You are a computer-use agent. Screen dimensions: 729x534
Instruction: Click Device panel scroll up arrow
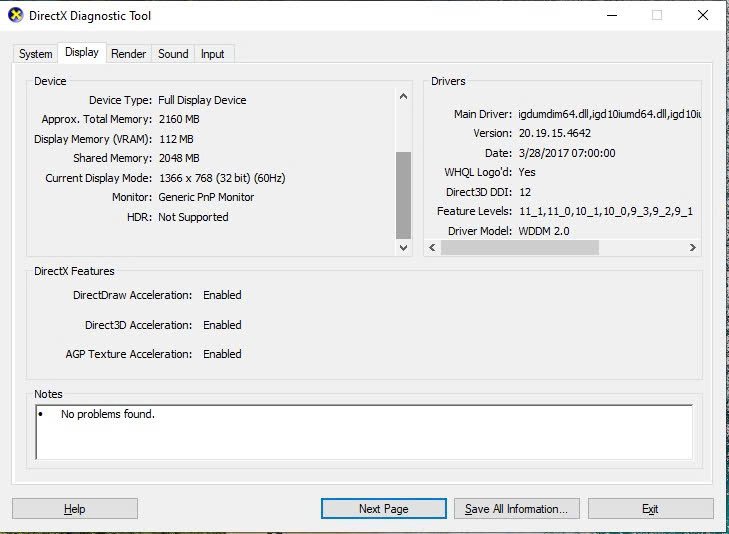404,96
